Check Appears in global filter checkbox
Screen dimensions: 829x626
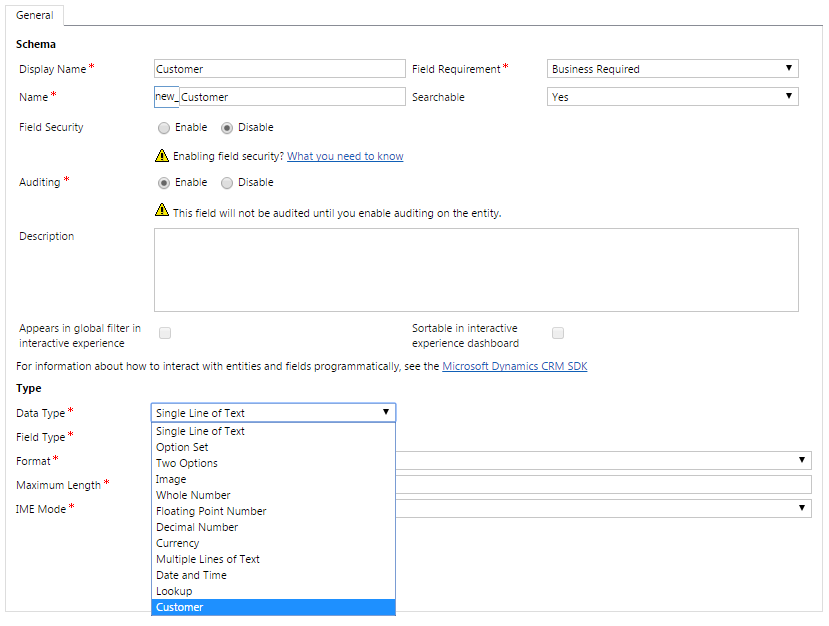[165, 333]
